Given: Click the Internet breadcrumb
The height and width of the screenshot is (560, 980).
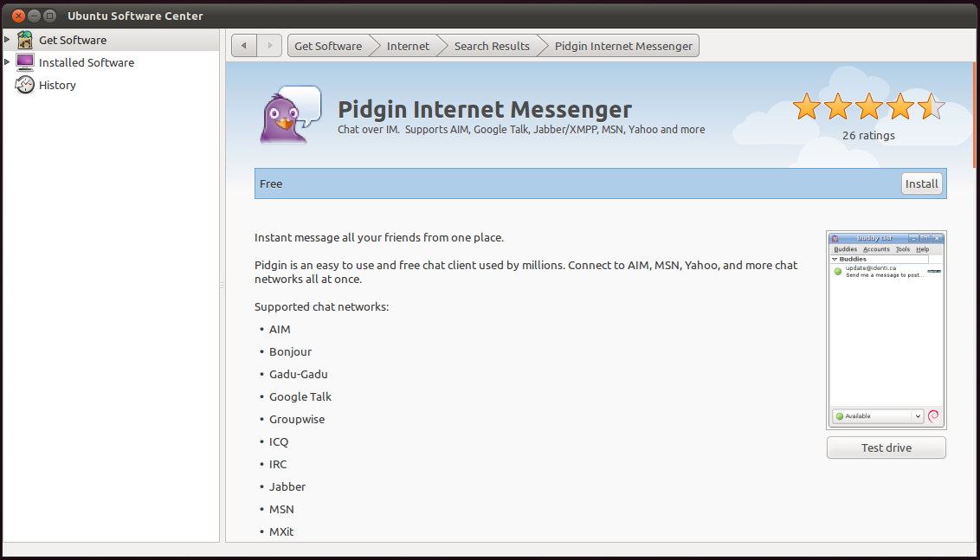Looking at the screenshot, I should pos(408,46).
